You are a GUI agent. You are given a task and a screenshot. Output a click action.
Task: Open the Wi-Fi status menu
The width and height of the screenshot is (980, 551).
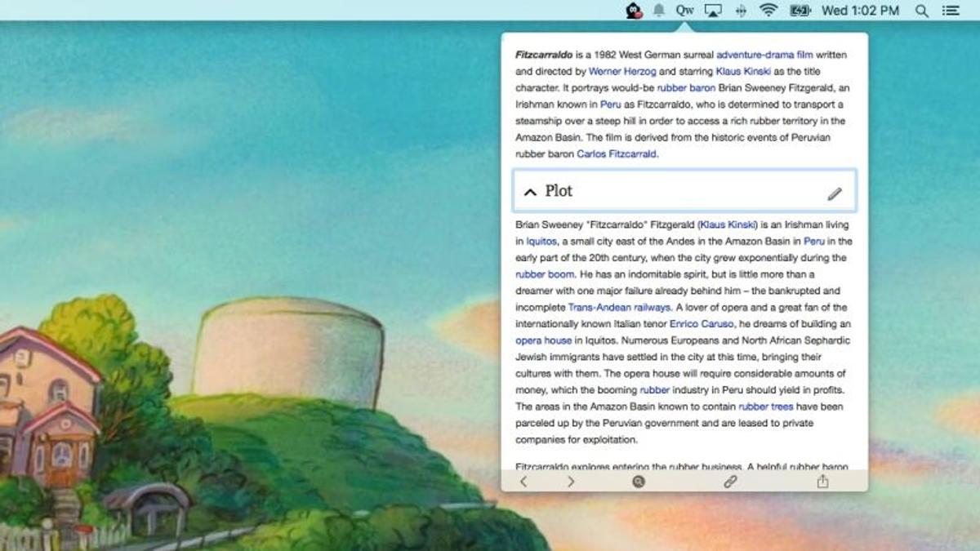[x=768, y=11]
